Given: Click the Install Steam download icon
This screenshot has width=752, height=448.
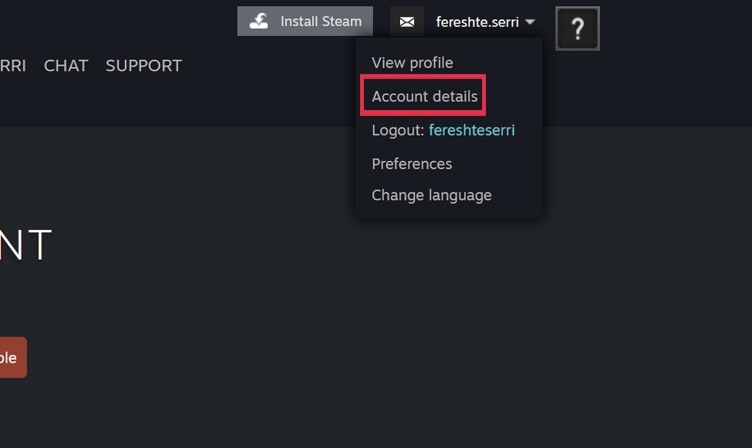Looking at the screenshot, I should (x=259, y=21).
